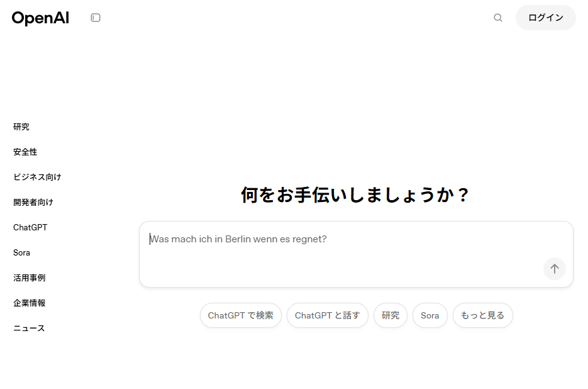Open 研究 in the sidebar menu
The width and height of the screenshot is (588, 389).
click(21, 127)
